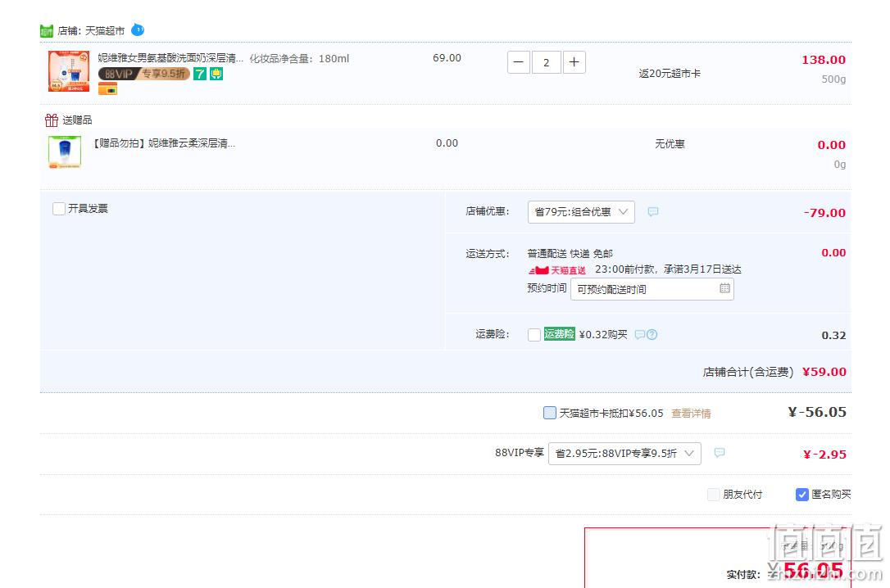
Task: Click the 无优惠 text in gift row
Action: click(x=670, y=144)
